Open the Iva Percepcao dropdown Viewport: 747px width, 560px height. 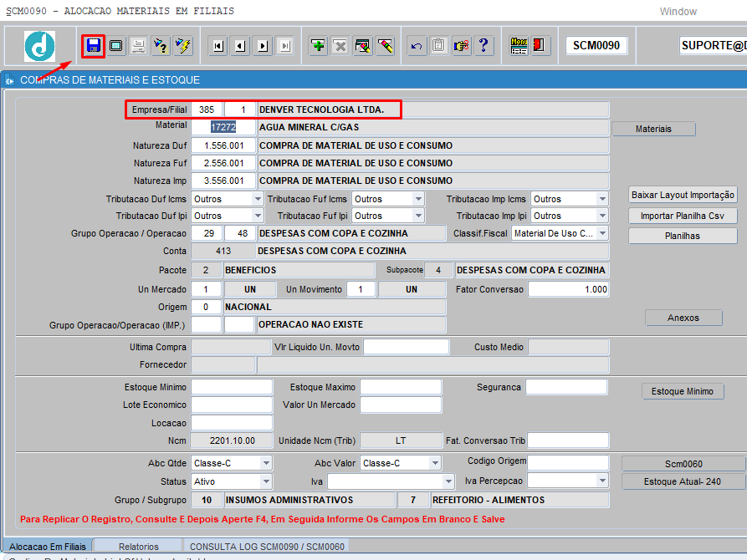(602, 481)
